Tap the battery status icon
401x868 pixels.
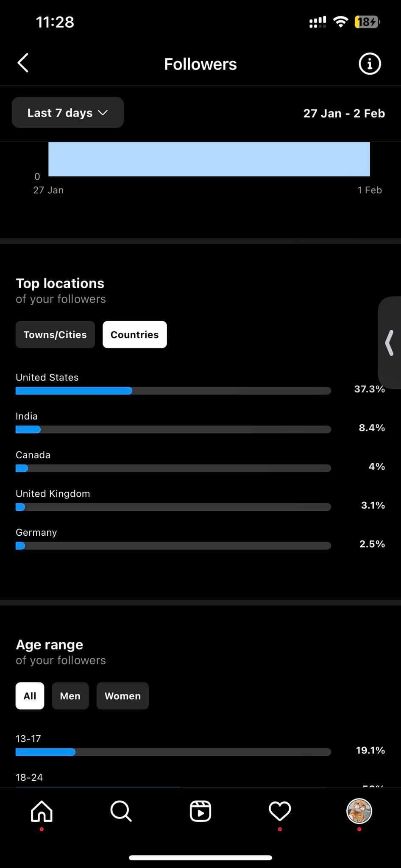(367, 22)
